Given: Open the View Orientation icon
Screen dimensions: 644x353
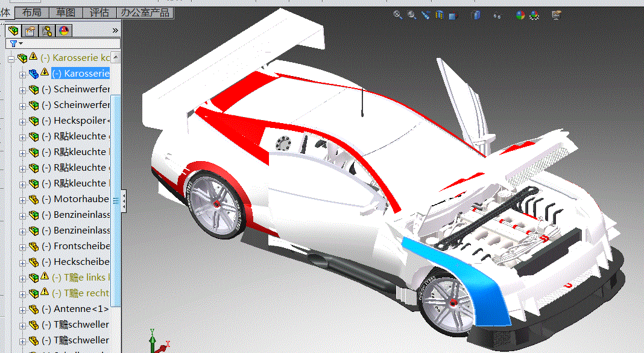Looking at the screenshot, I should 453,15.
